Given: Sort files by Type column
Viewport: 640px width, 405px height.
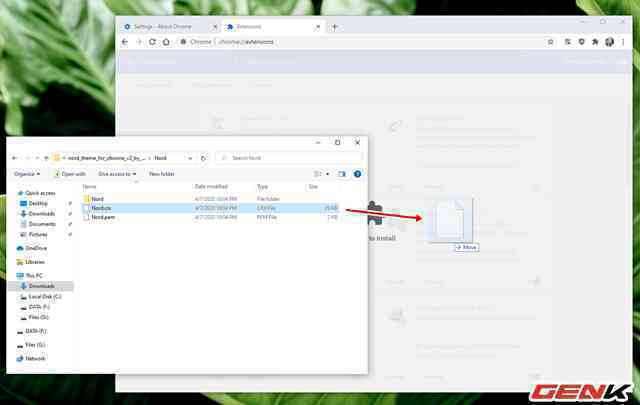Looking at the screenshot, I should [262, 187].
